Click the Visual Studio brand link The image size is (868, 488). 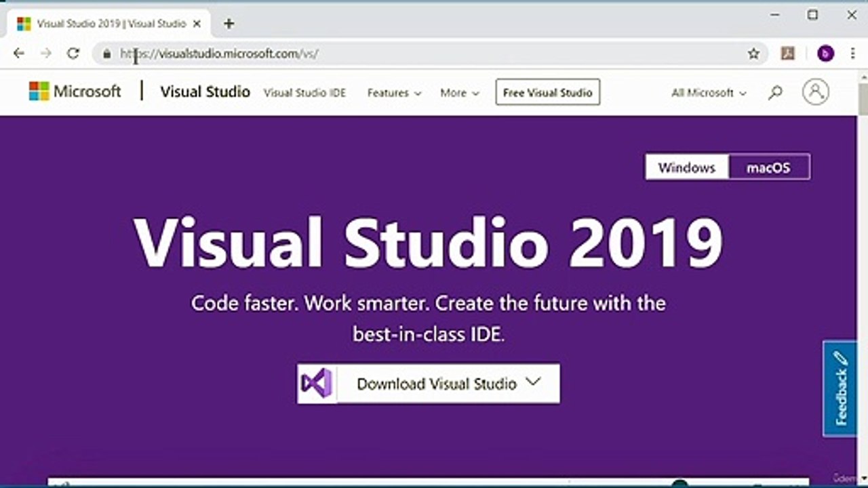pyautogui.click(x=205, y=91)
